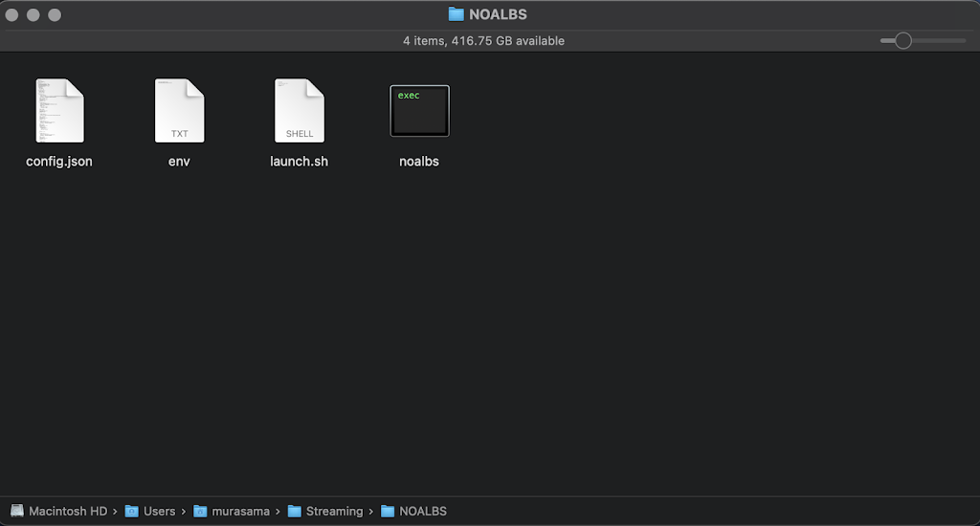Select the env text file icon

(179, 111)
